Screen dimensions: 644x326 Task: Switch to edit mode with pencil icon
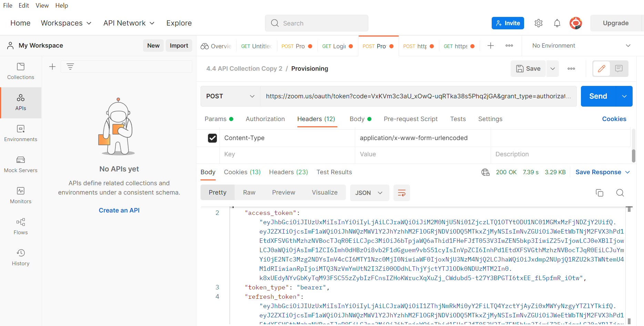(x=602, y=69)
